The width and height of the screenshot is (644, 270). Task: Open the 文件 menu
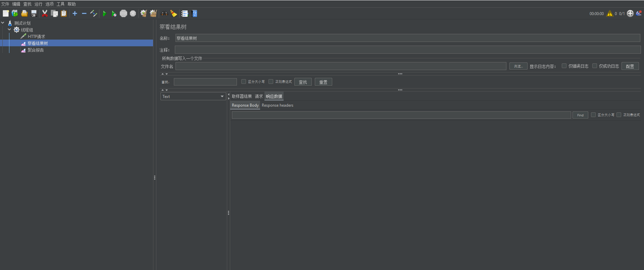5,4
